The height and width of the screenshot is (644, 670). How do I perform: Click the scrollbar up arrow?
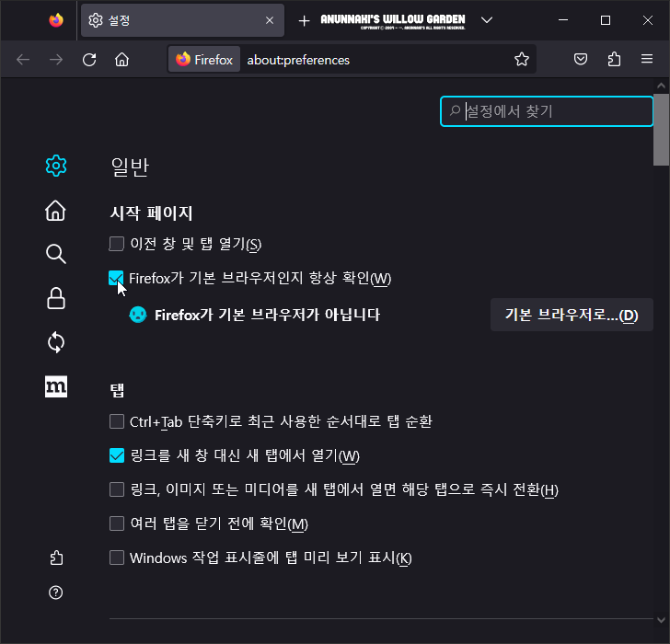pos(661,86)
